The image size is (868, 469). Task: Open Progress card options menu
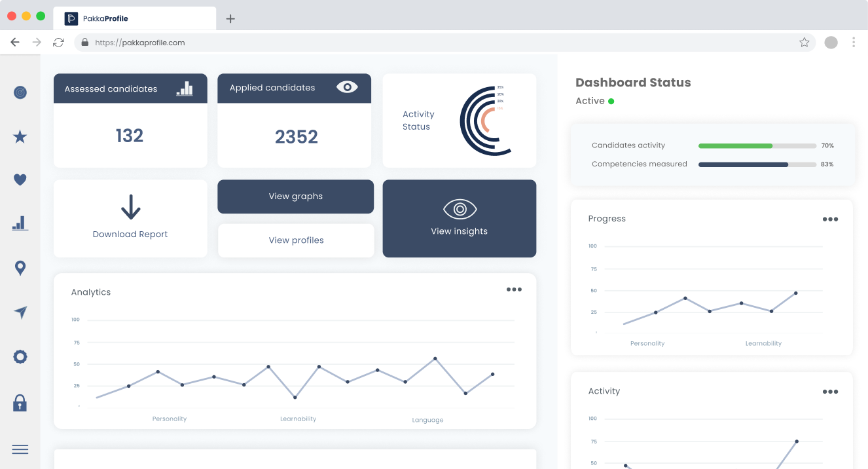coord(830,219)
